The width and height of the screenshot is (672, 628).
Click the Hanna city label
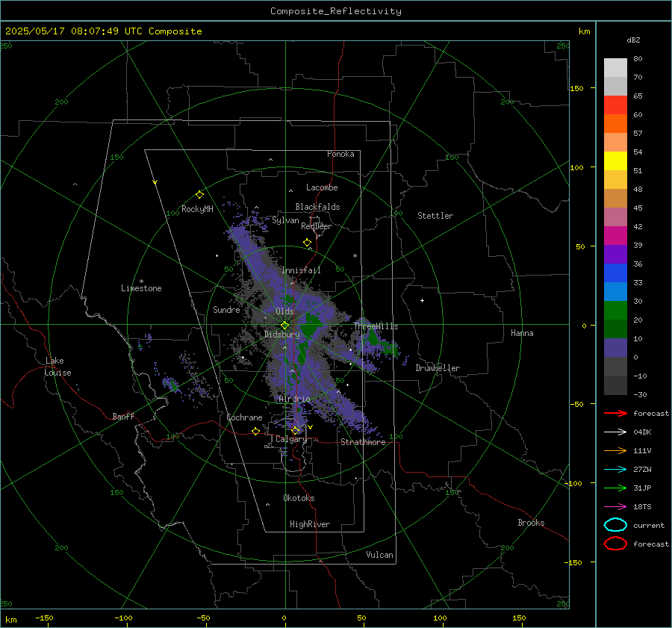tap(522, 333)
